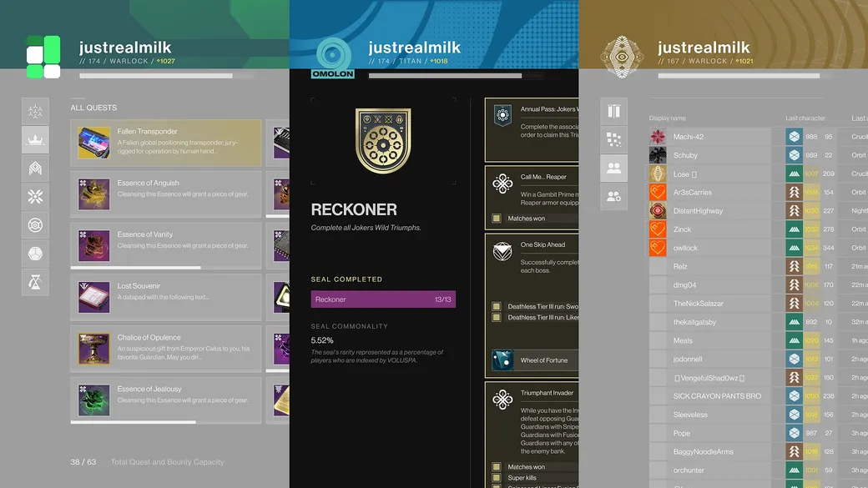
Task: Open the scattered squares icon in right sidebar
Action: coord(613,139)
